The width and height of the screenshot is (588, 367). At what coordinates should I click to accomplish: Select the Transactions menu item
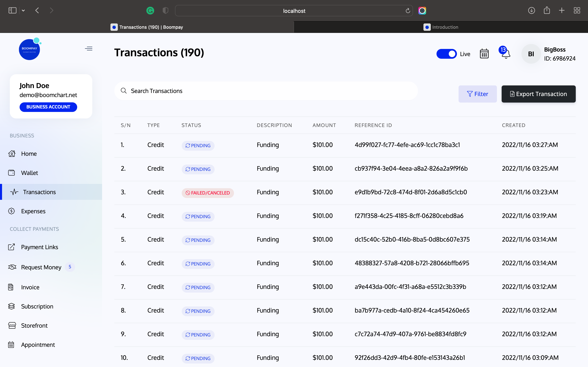pyautogui.click(x=39, y=192)
